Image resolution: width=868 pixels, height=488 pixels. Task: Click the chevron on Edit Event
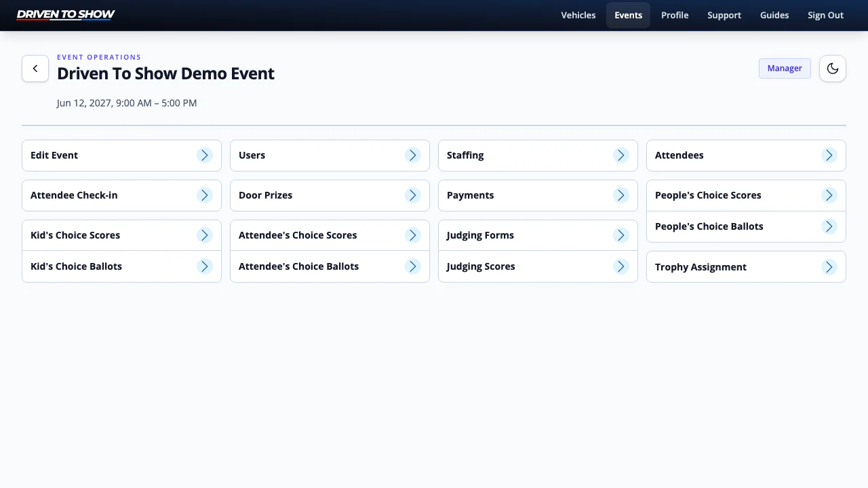click(x=205, y=155)
